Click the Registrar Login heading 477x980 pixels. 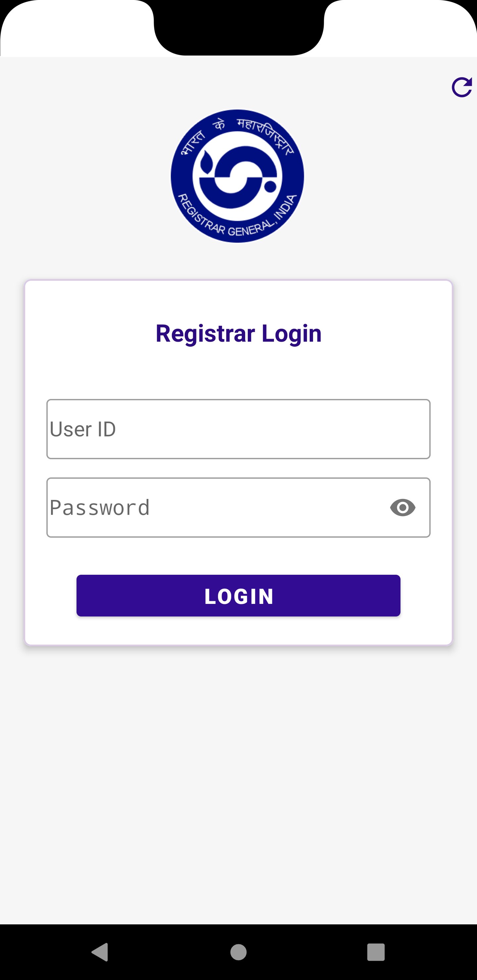point(238,333)
